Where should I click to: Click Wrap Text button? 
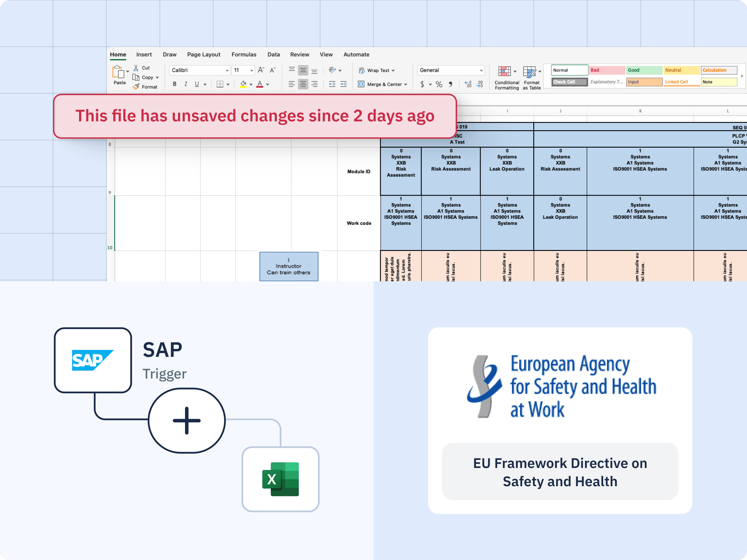click(376, 70)
